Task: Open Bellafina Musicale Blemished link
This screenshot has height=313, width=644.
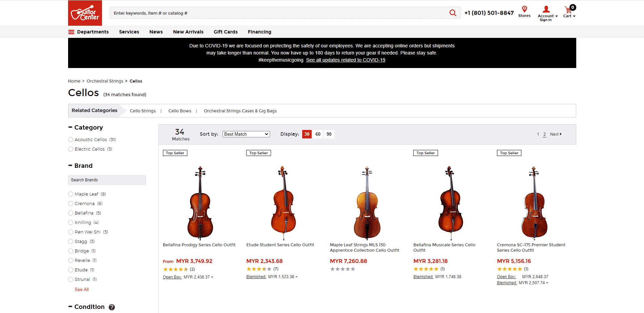Action: click(423, 277)
